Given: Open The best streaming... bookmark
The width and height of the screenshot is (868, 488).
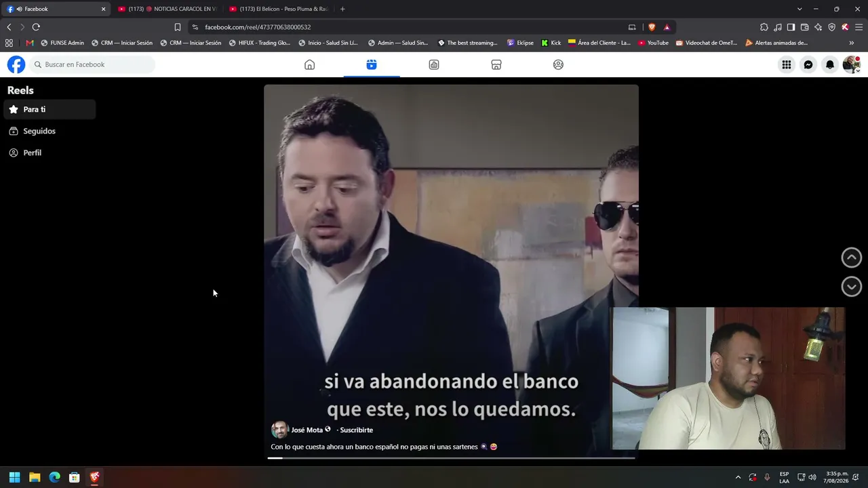Looking at the screenshot, I should point(467,43).
